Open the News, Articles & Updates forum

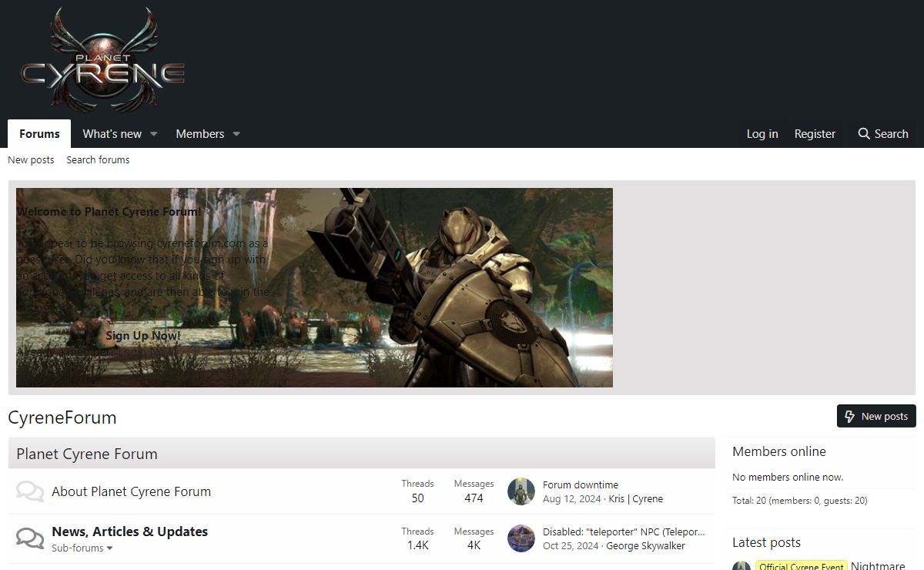click(129, 531)
